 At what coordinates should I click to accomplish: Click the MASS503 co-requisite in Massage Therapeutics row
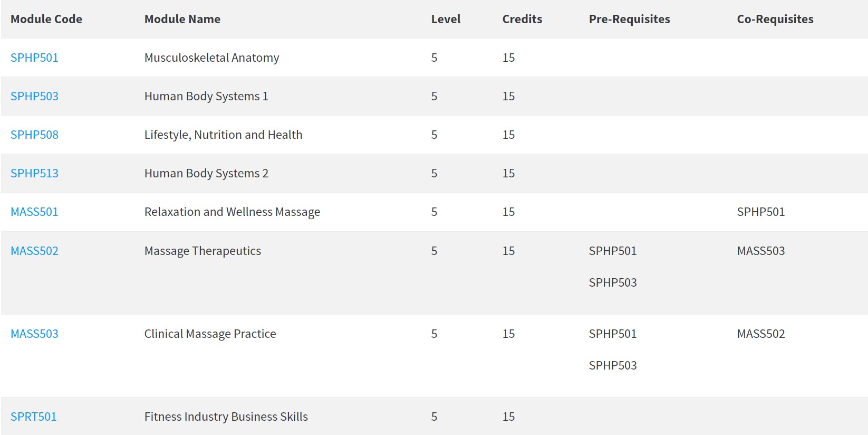[761, 251]
